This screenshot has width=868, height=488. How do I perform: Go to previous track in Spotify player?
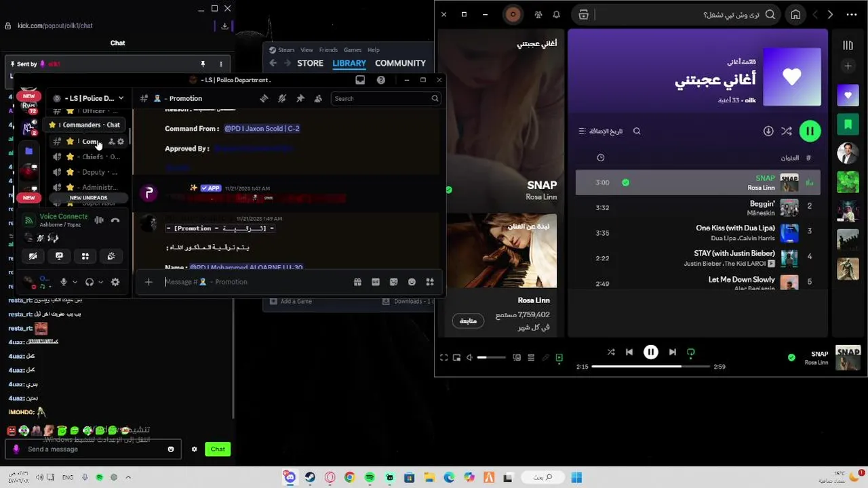(x=629, y=352)
